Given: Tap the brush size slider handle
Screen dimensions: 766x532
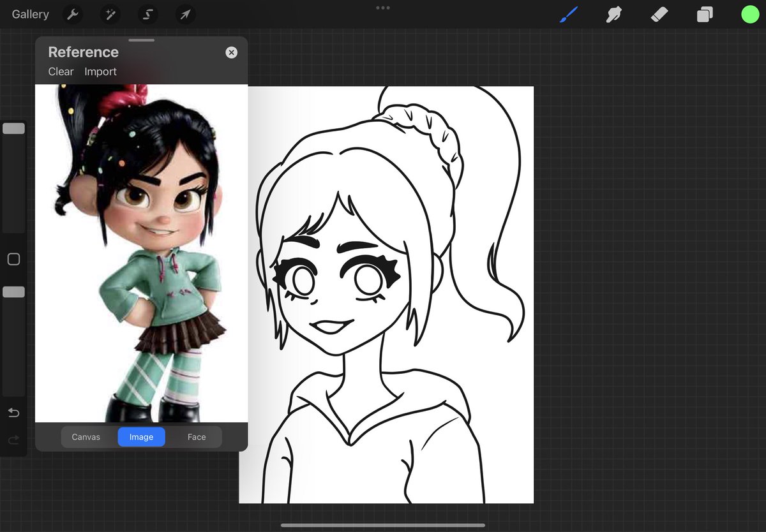Looking at the screenshot, I should pos(13,128).
